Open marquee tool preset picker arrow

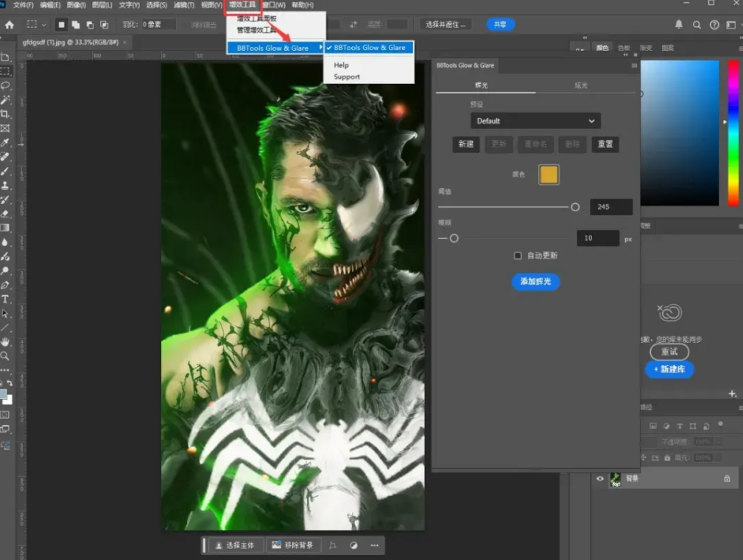coord(43,24)
